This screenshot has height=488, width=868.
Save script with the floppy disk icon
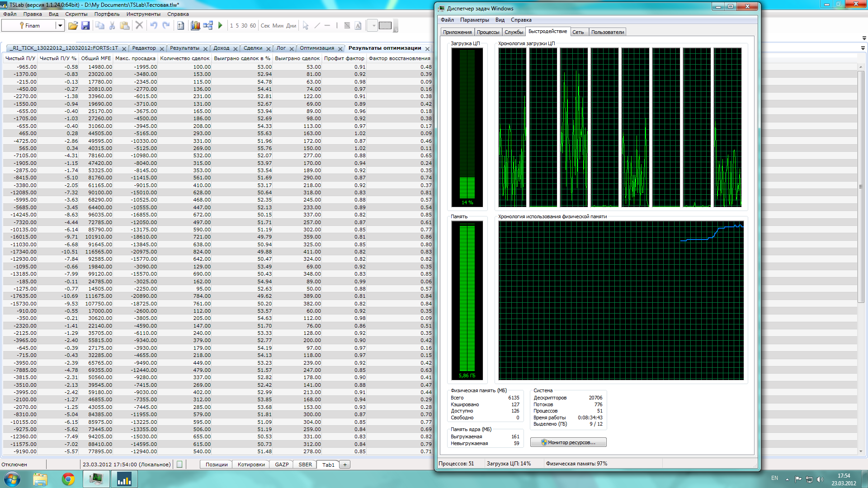(x=85, y=26)
